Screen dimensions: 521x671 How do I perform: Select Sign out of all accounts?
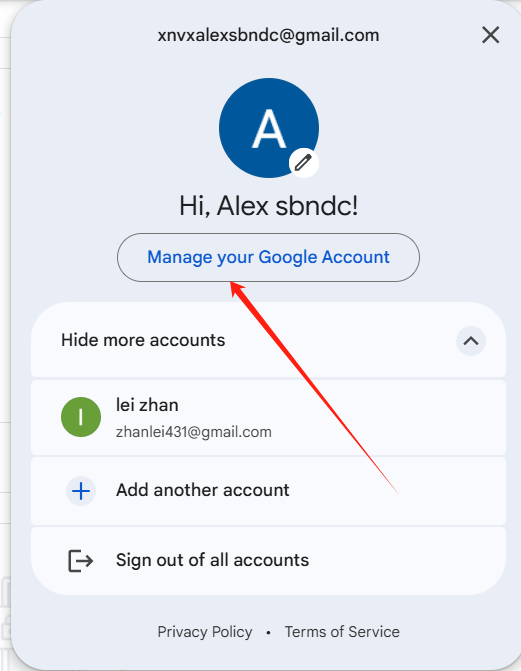[212, 560]
